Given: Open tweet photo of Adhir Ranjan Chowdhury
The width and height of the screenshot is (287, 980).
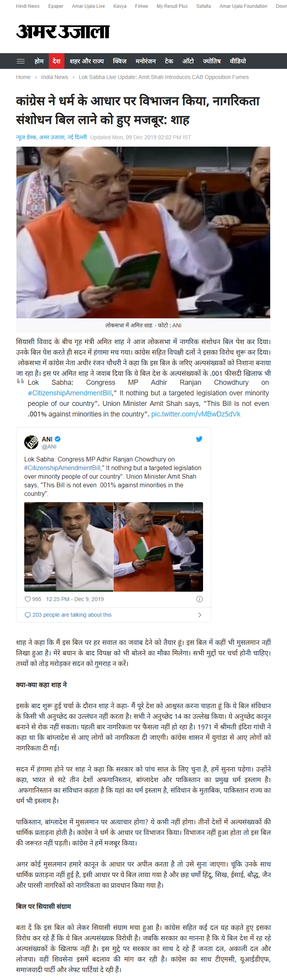Looking at the screenshot, I should click(69, 547).
